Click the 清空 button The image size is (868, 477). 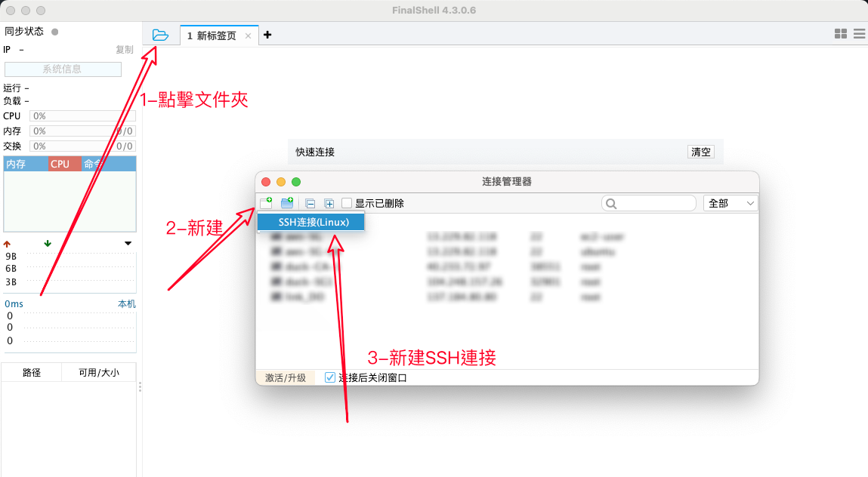click(x=701, y=152)
